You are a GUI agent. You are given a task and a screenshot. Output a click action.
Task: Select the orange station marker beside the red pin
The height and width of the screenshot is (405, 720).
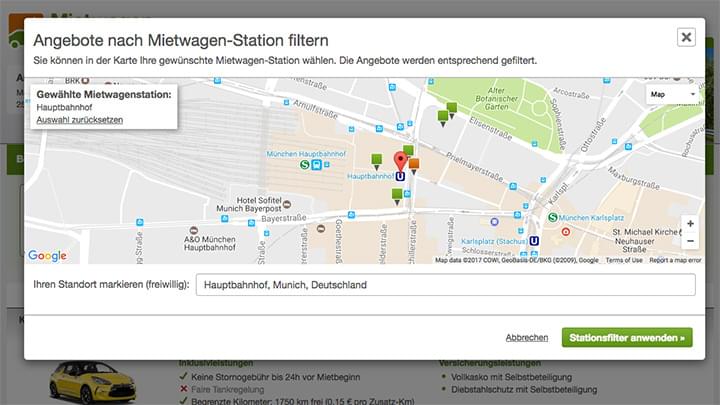(414, 166)
